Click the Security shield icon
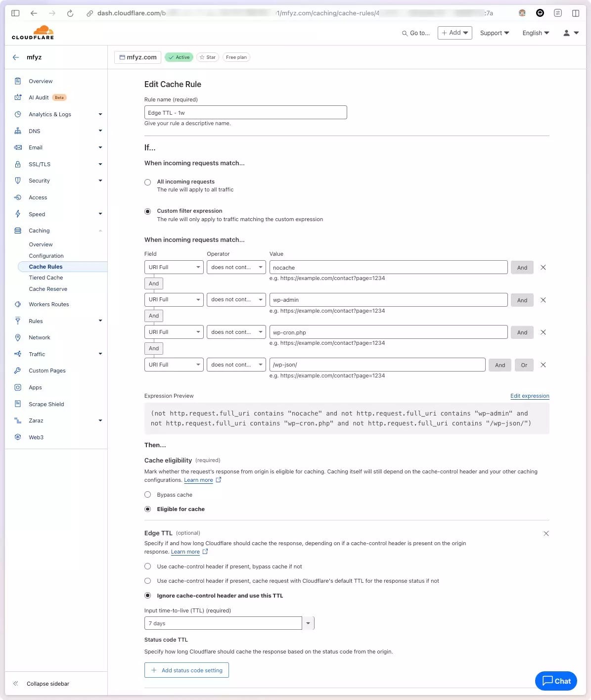Image resolution: width=591 pixels, height=700 pixels. (17, 180)
